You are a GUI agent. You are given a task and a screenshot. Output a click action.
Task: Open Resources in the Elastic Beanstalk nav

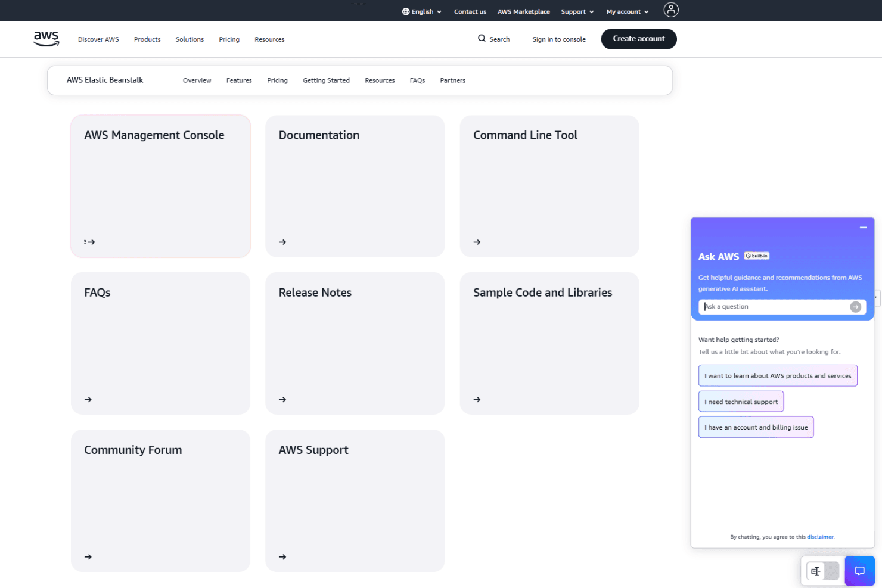click(380, 80)
